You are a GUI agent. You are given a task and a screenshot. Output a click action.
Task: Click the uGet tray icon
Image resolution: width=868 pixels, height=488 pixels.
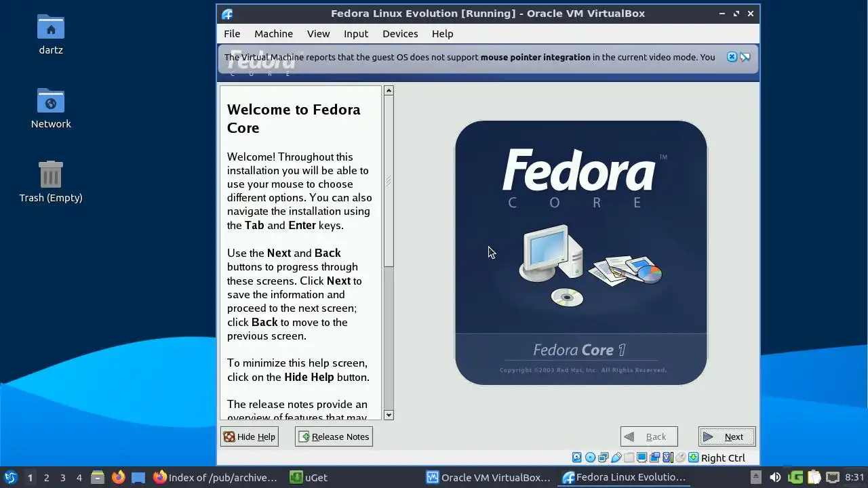[x=795, y=477]
